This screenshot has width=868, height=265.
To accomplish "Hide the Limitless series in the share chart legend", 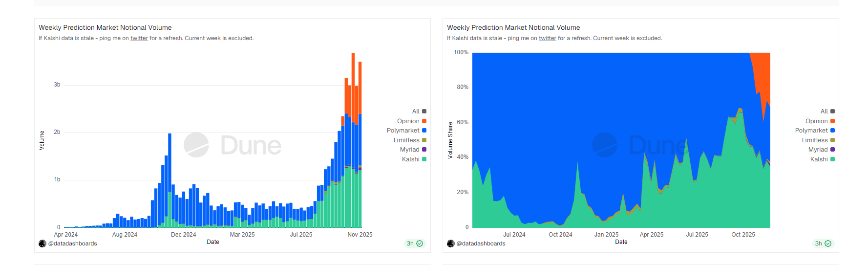I will 814,140.
